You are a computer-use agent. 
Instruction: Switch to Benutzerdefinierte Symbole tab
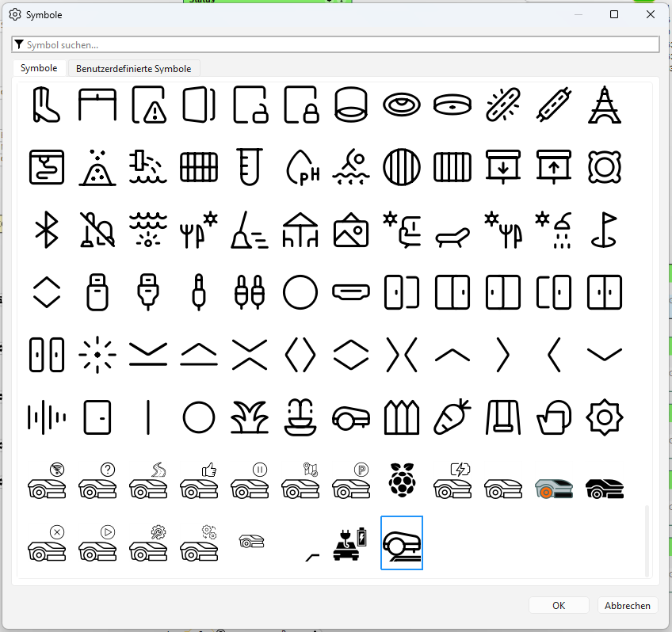pyautogui.click(x=133, y=69)
